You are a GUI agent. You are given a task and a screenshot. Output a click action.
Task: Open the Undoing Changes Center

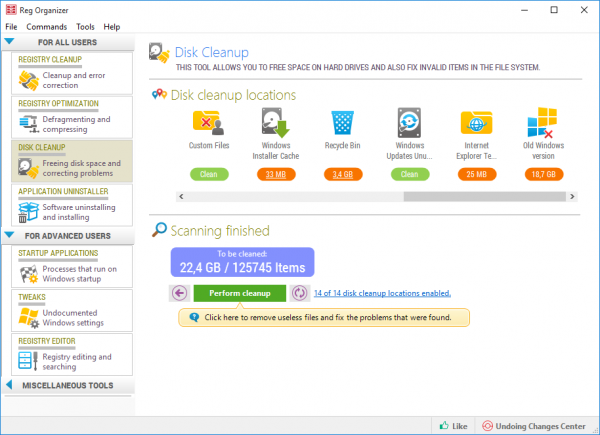(534, 426)
